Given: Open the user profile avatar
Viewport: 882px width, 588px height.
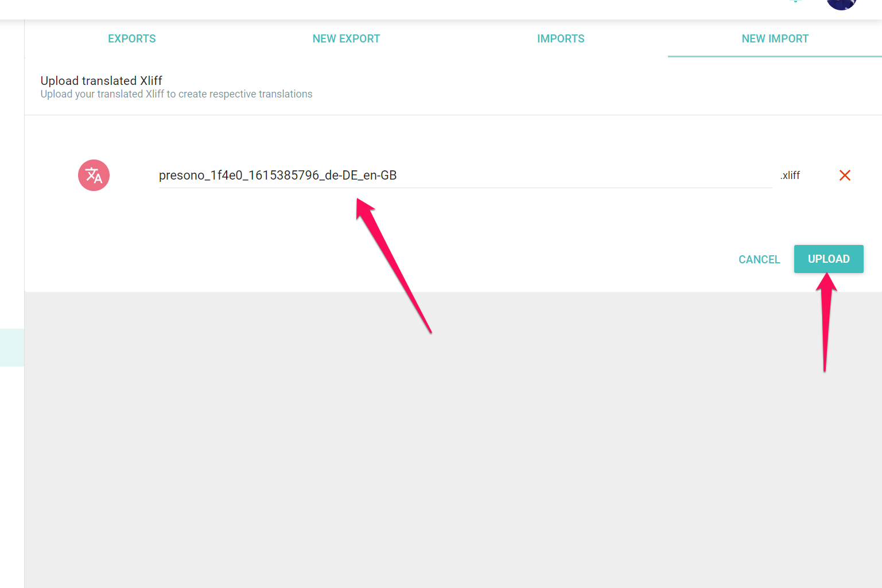Looking at the screenshot, I should coord(841,3).
